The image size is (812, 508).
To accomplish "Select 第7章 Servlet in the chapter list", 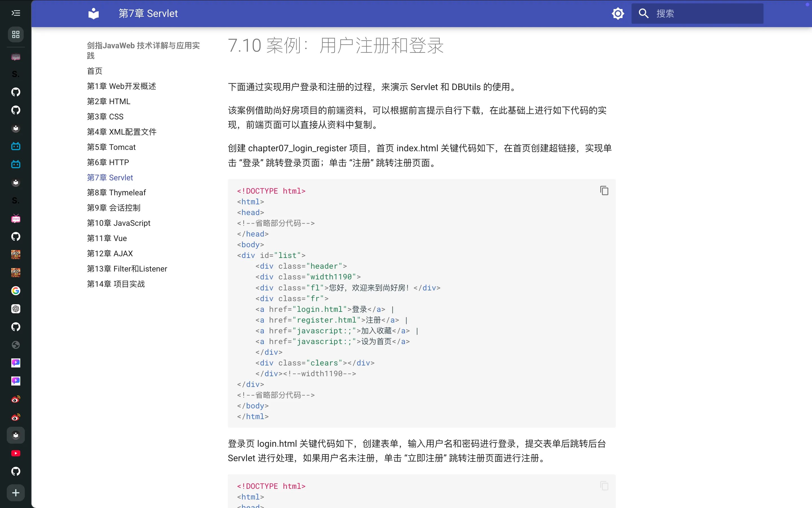I will click(x=110, y=178).
